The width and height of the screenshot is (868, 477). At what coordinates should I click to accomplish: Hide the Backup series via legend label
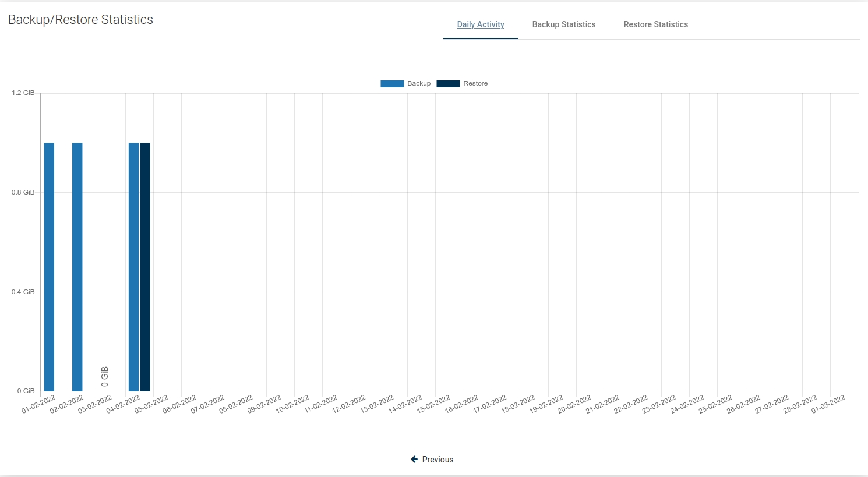[419, 84]
